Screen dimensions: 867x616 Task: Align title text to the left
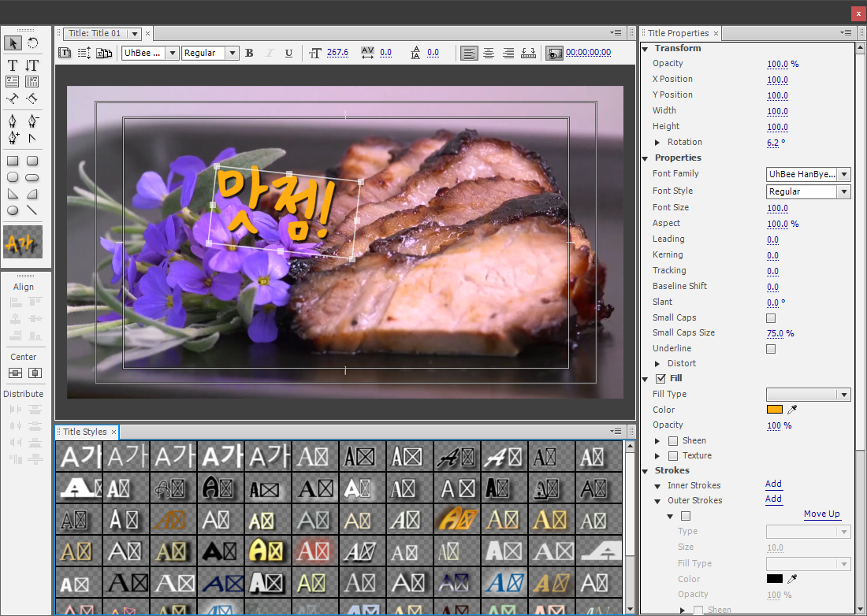pyautogui.click(x=469, y=53)
